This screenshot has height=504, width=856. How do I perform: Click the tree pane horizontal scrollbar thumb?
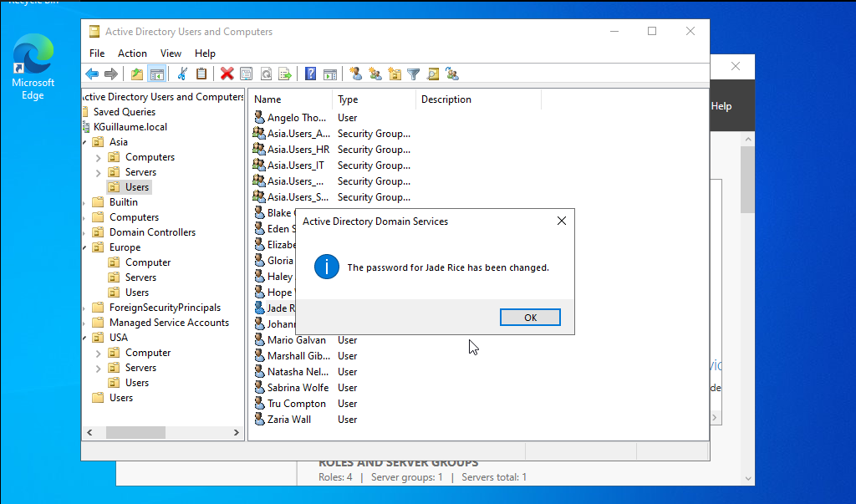click(x=135, y=432)
